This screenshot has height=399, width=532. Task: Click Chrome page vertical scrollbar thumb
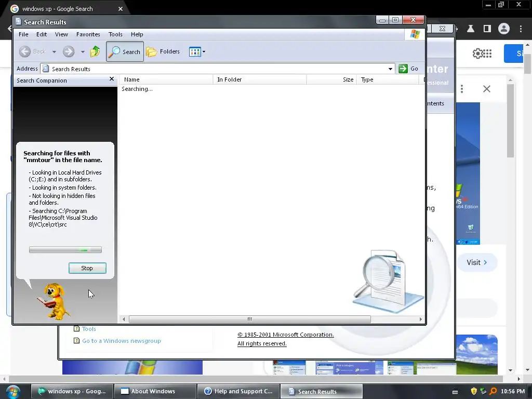(527, 64)
